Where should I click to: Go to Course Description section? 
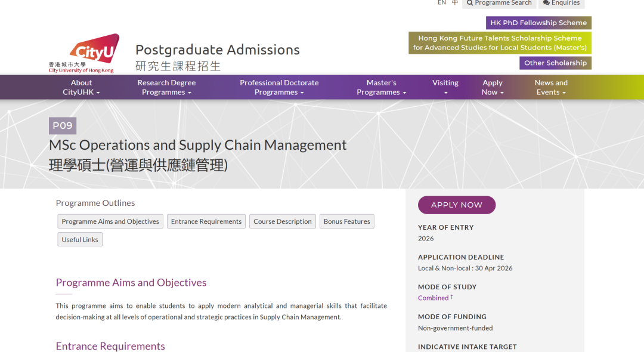pos(283,221)
